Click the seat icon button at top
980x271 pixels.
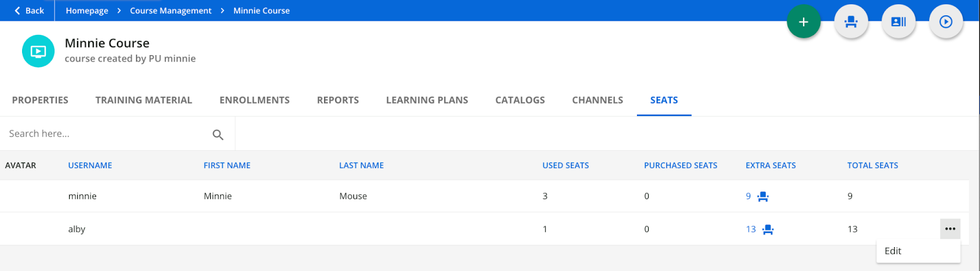pyautogui.click(x=851, y=22)
